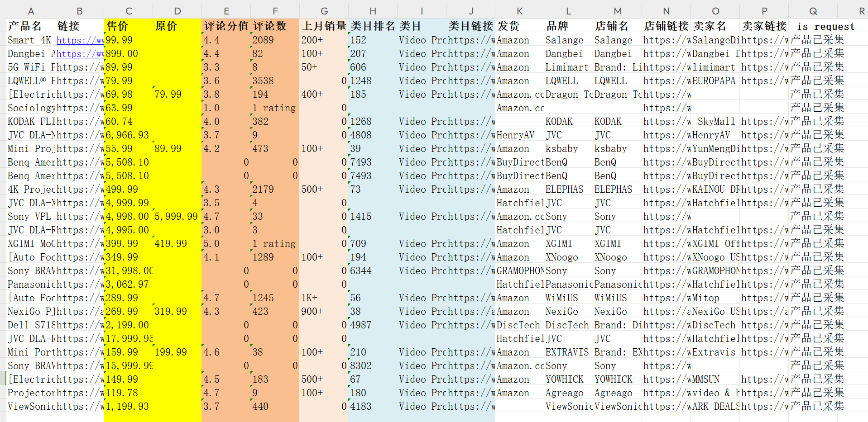Click the 评论分值 header cell

(x=226, y=26)
